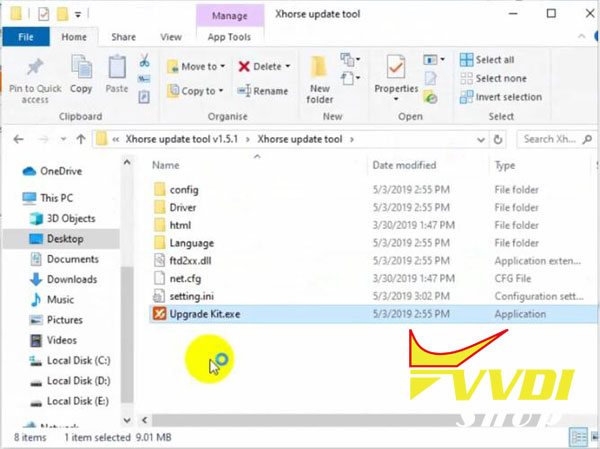The width and height of the screenshot is (600, 449).
Task: Click the Upgrade Kit.exe application icon
Action: [159, 314]
